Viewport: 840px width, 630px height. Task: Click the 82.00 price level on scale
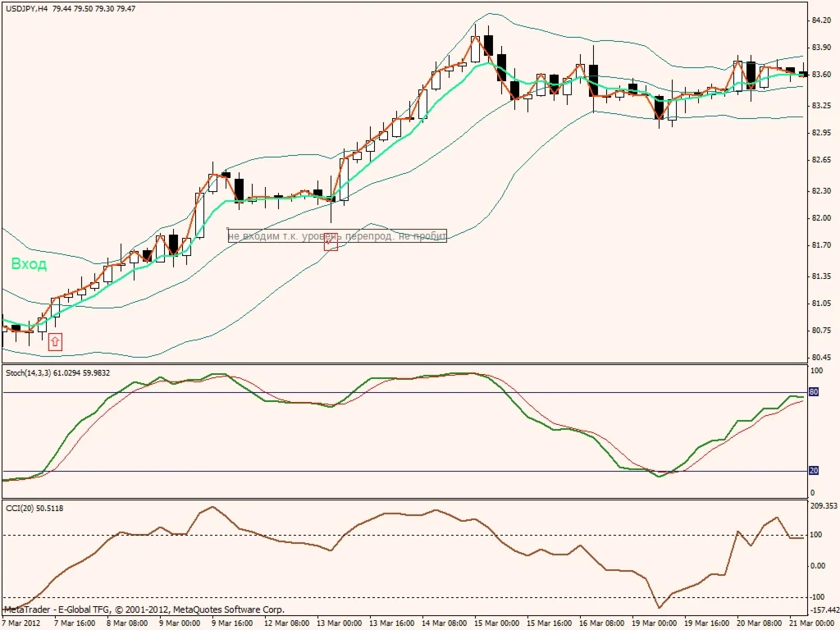tap(821, 218)
